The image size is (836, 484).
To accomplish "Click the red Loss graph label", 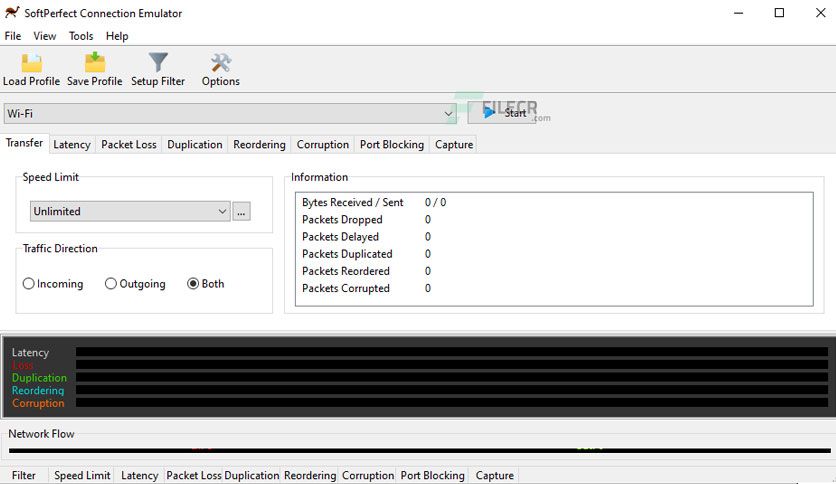I will (22, 365).
